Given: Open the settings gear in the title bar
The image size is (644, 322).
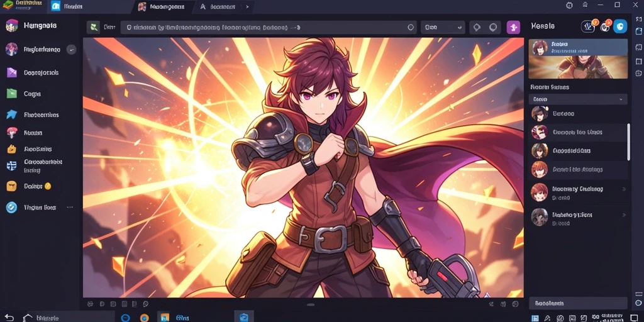Looking at the screenshot, I should 569,5.
